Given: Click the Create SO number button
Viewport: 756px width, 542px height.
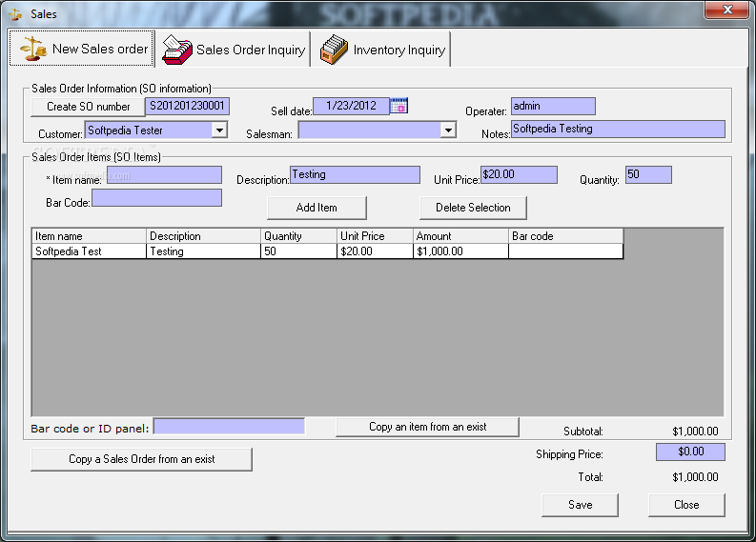Looking at the screenshot, I should (x=89, y=107).
